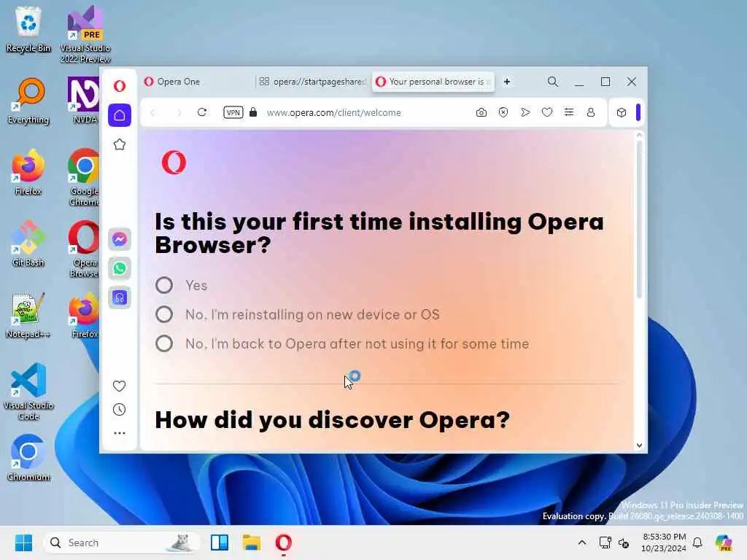Click the red Opera logo on the welcome page
The height and width of the screenshot is (560, 747).
tap(174, 163)
